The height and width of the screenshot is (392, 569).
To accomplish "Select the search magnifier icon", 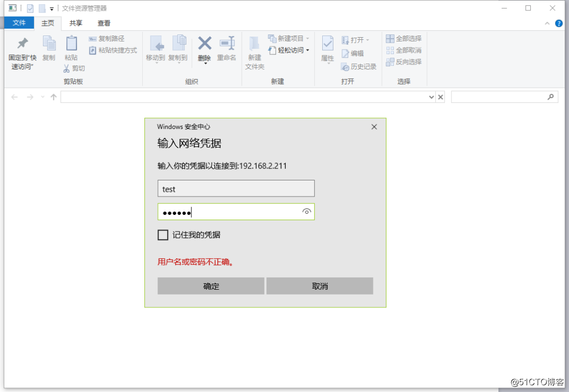I will tap(551, 97).
